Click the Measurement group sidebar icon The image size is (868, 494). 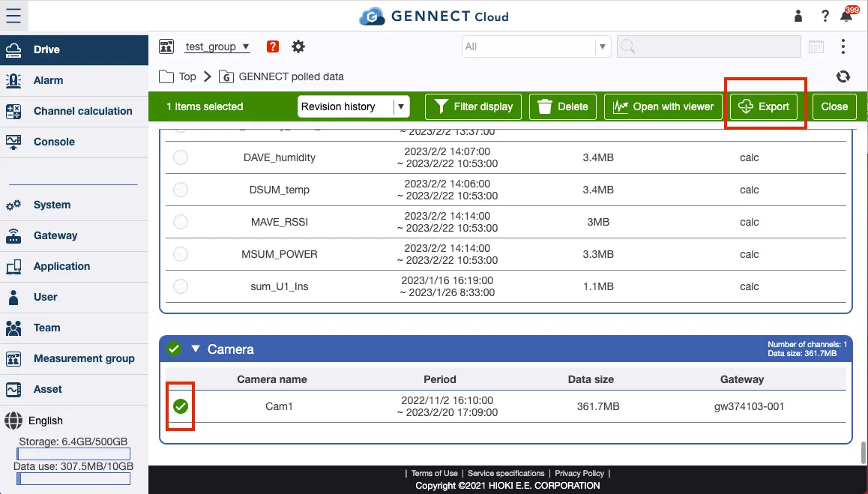(x=13, y=359)
